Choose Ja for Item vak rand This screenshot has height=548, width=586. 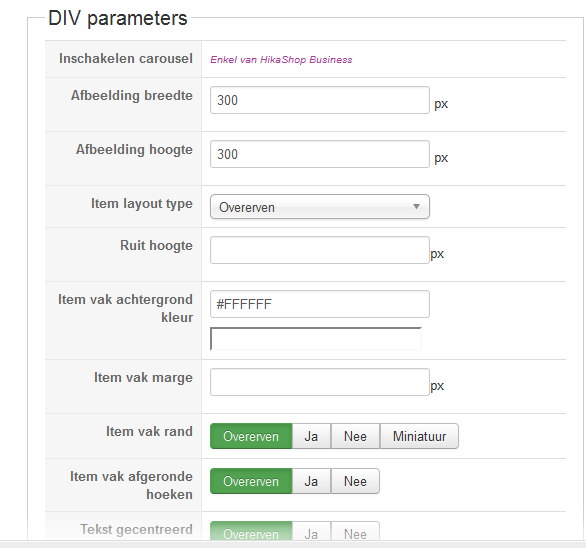click(311, 436)
